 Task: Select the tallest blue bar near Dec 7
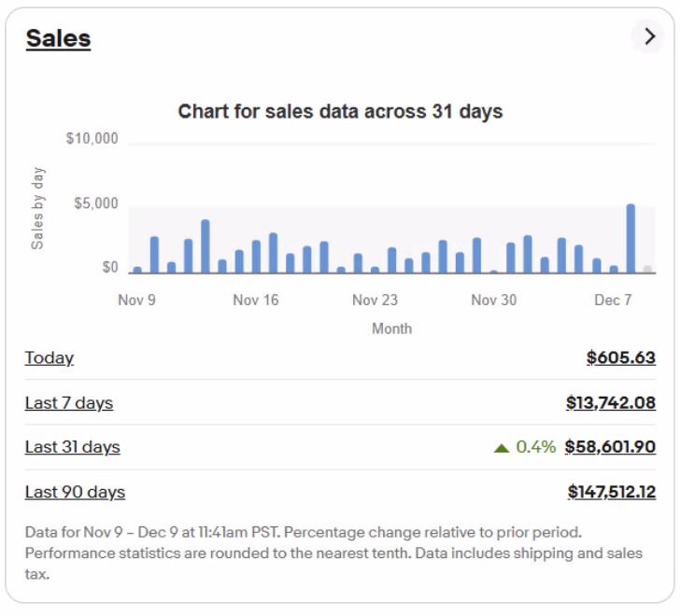tap(630, 239)
